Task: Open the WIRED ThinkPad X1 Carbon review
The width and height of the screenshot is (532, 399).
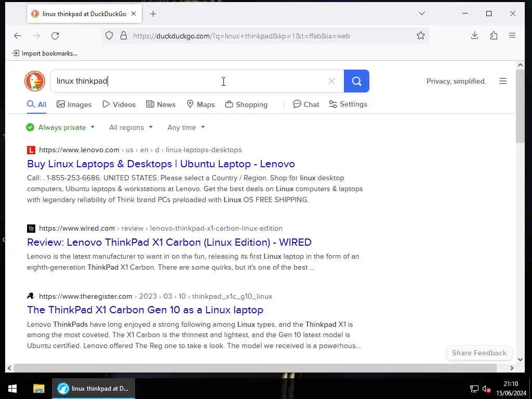Action: [x=169, y=242]
